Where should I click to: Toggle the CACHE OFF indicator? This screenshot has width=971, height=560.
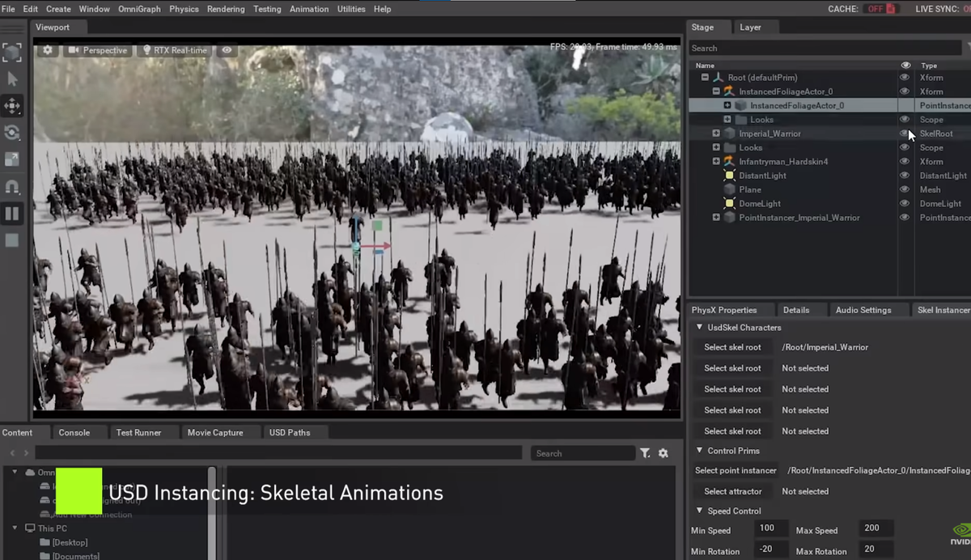[x=880, y=9]
